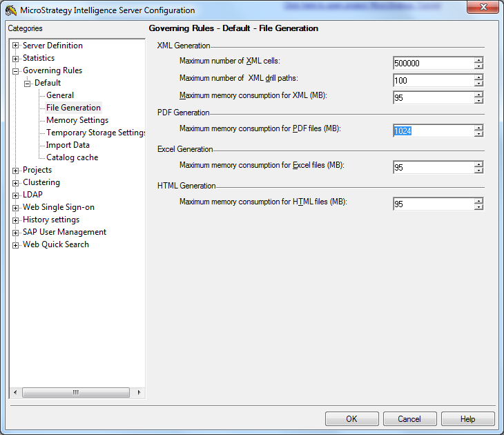Click the XML memory consumption input field
The width and height of the screenshot is (504, 435).
click(432, 98)
